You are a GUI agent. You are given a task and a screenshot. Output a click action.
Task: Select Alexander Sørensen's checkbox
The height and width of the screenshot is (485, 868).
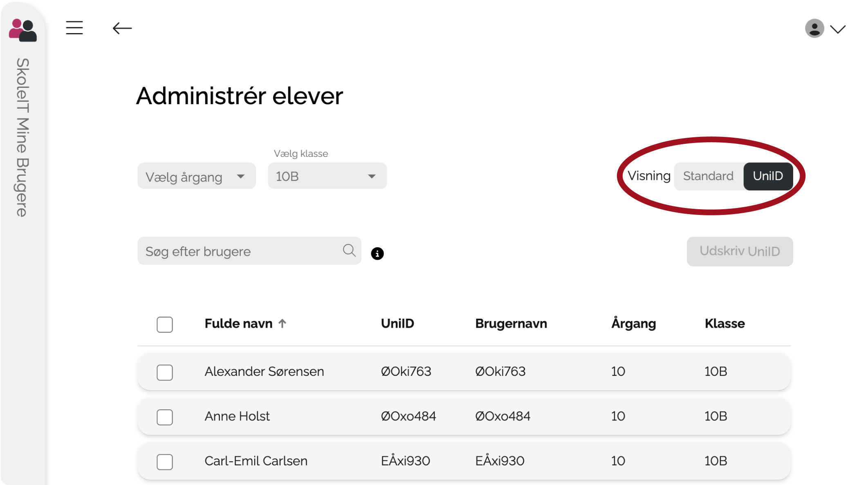165,372
